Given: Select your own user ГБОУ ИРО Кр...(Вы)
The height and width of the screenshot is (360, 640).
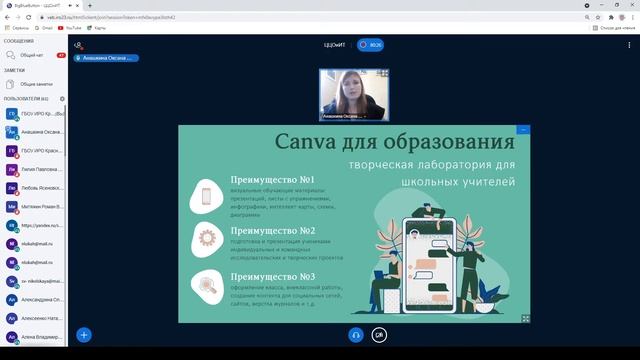Looking at the screenshot, I should pos(34,114).
